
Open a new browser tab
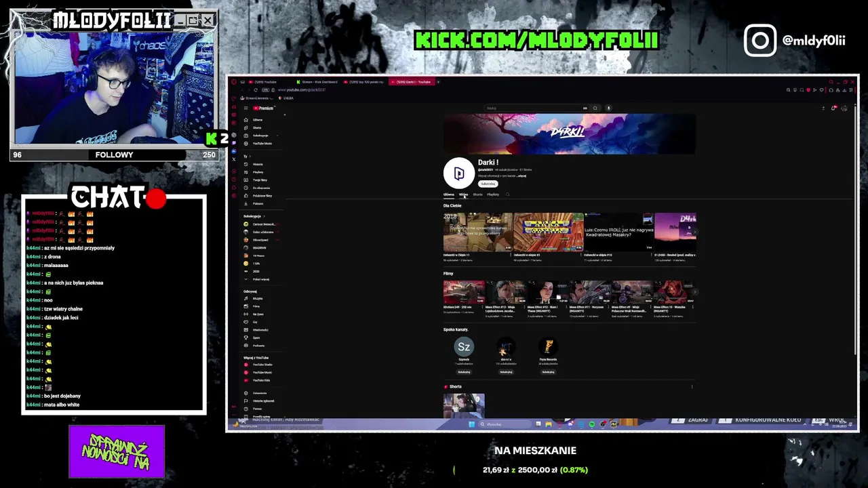(438, 82)
